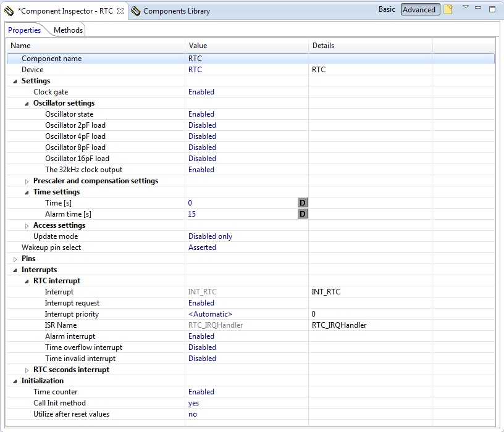Screen dimensions: 504x432
Task: Click the D button next to Time [s]
Action: click(302, 202)
